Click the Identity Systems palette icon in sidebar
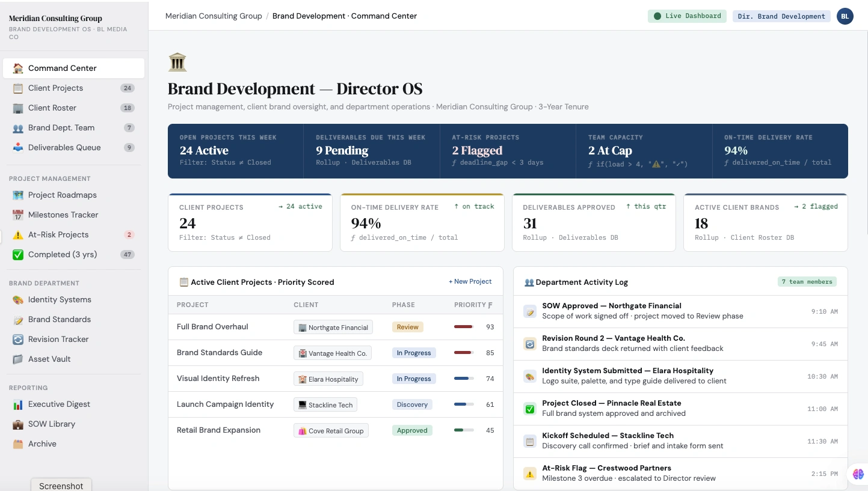Screen dimensions: 868x491 (18, 300)
